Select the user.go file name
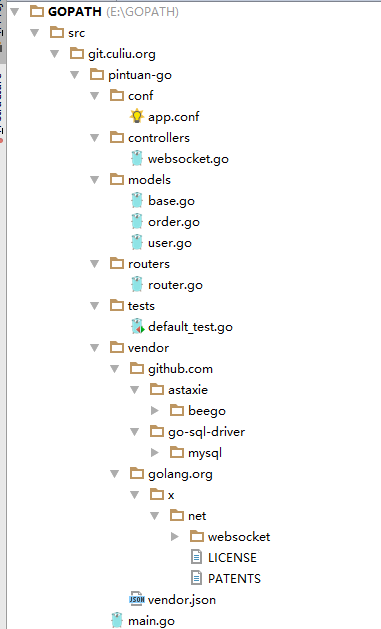 [170, 243]
